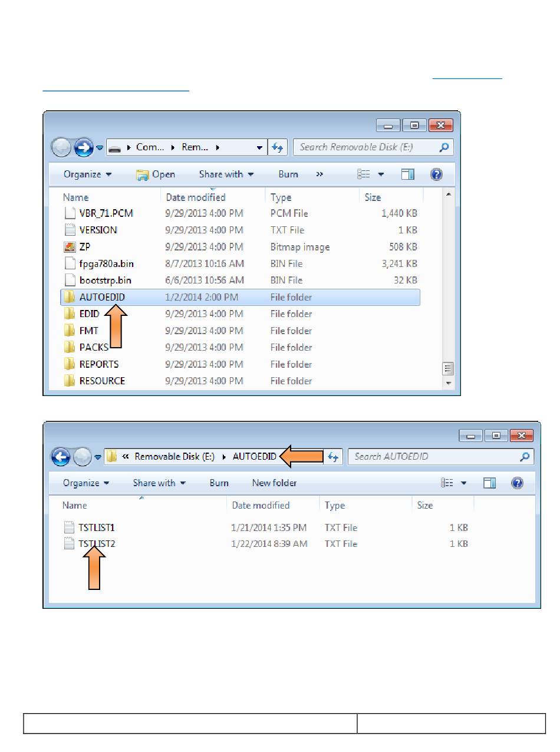
Task: Open Organize menu in AUTOEDID window
Action: 86,483
